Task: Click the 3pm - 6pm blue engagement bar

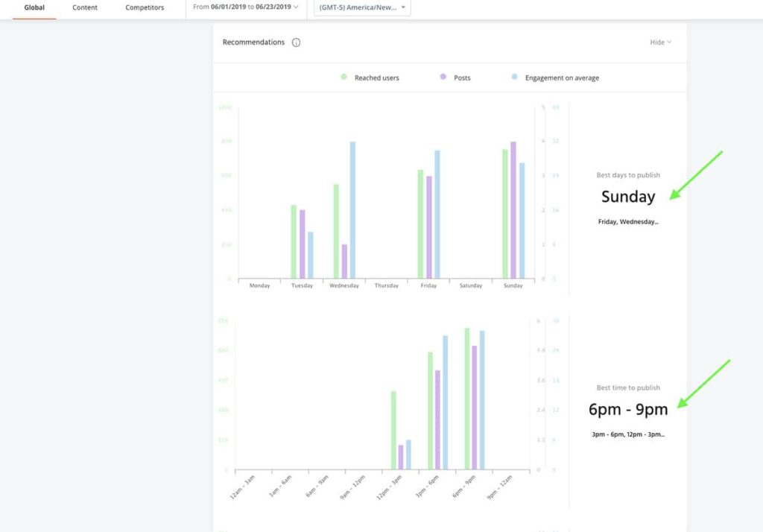Action: click(x=446, y=402)
